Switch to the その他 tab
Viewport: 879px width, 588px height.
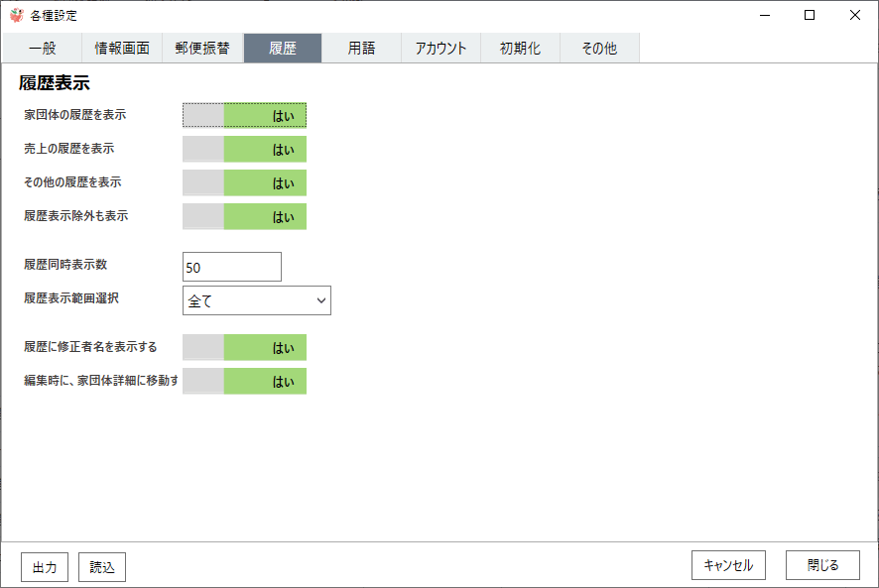click(x=600, y=49)
